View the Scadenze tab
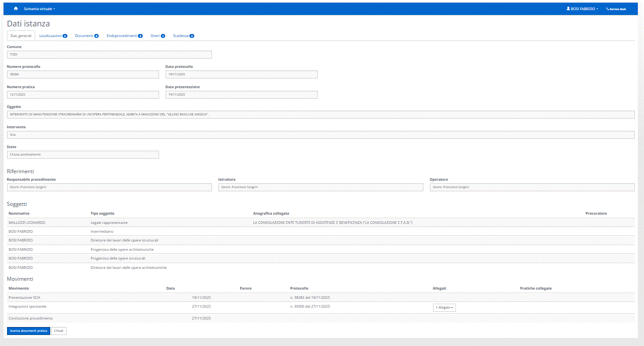This screenshot has height=346, width=644. point(183,36)
